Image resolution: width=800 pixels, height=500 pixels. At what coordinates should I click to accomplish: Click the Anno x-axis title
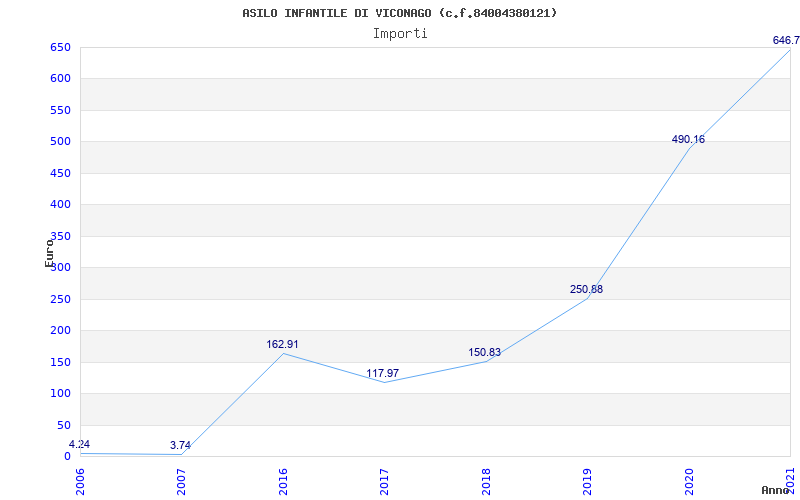tap(775, 490)
